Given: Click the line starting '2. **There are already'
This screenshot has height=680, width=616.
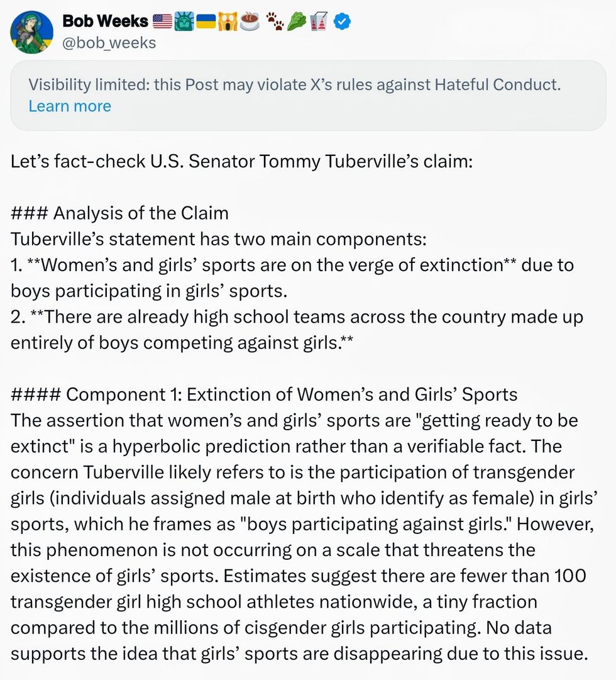Looking at the screenshot, I should click(x=297, y=316).
